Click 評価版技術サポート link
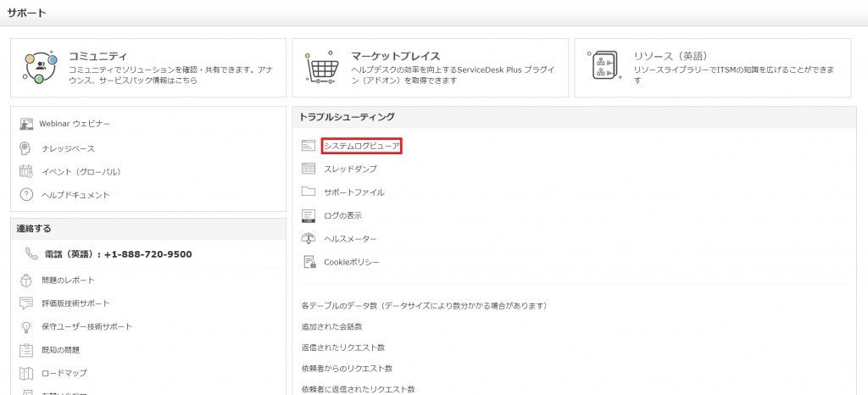The image size is (868, 395). 75,303
